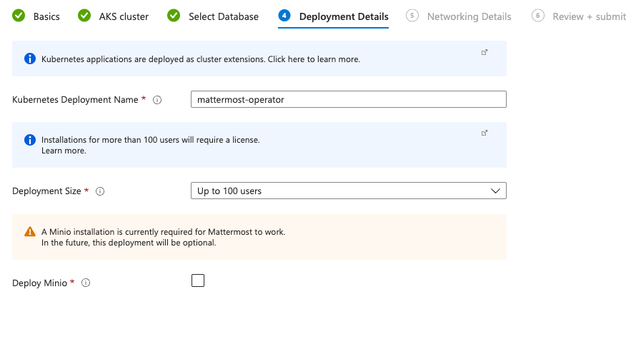
Task: Switch to the AKS cluster tab
Action: [x=124, y=16]
